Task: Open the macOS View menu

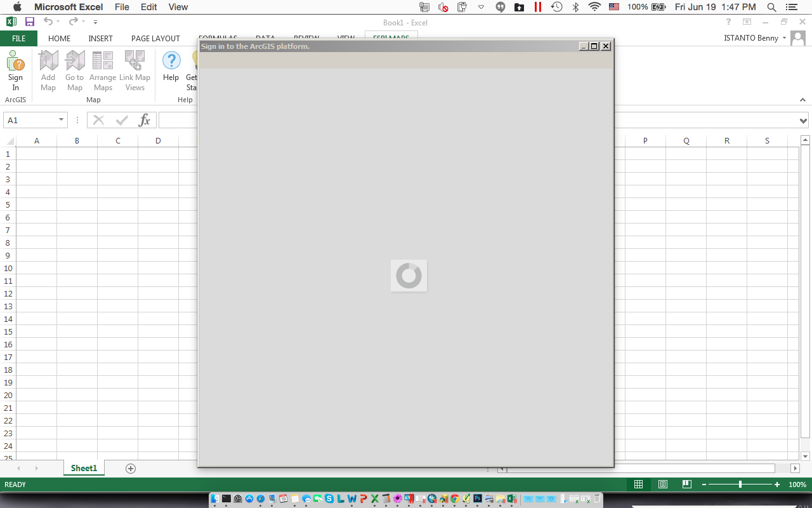Action: click(x=178, y=7)
